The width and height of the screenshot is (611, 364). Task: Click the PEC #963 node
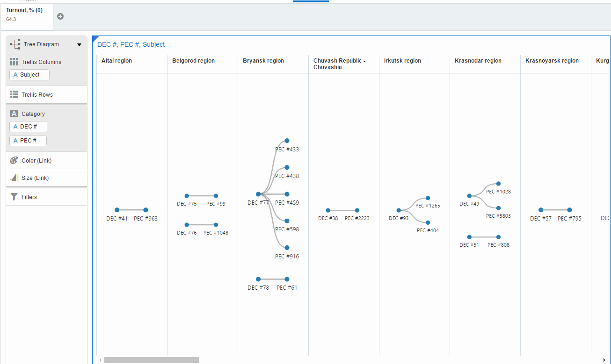pos(145,210)
